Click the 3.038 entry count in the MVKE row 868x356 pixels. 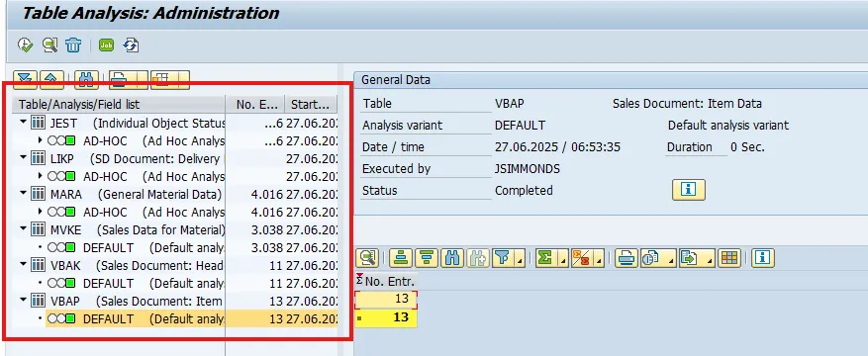(267, 229)
